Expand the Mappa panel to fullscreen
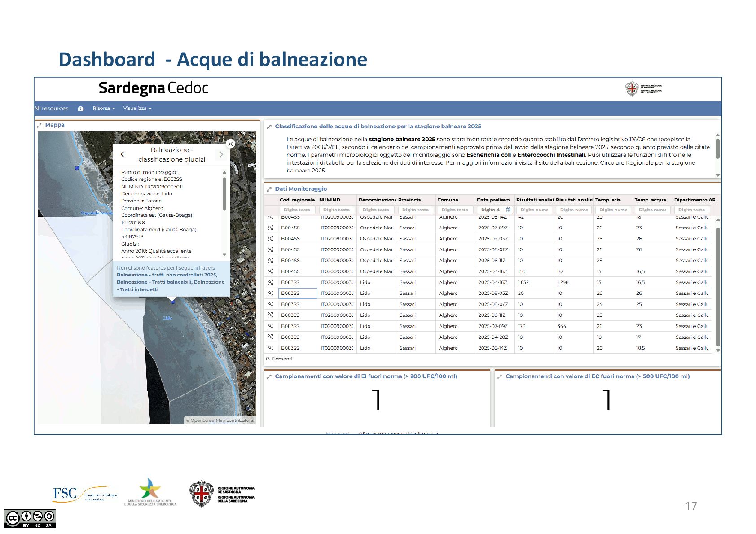 pos(39,126)
